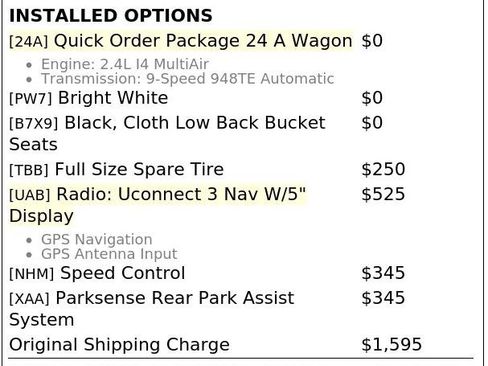Click the GPS Antenna Input bullet item
Screen dimensions: 488x366
(x=109, y=254)
